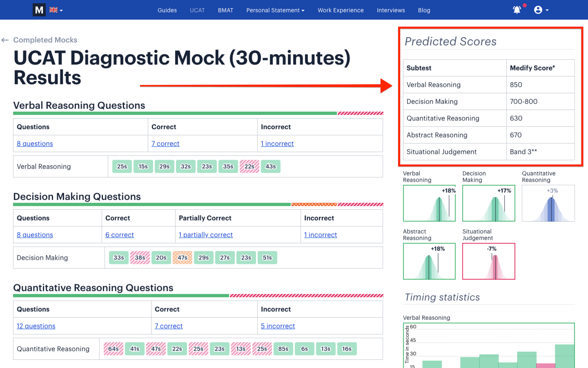This screenshot has height=368, width=588.
Task: Open notifications via the bell icon
Action: 517,9
